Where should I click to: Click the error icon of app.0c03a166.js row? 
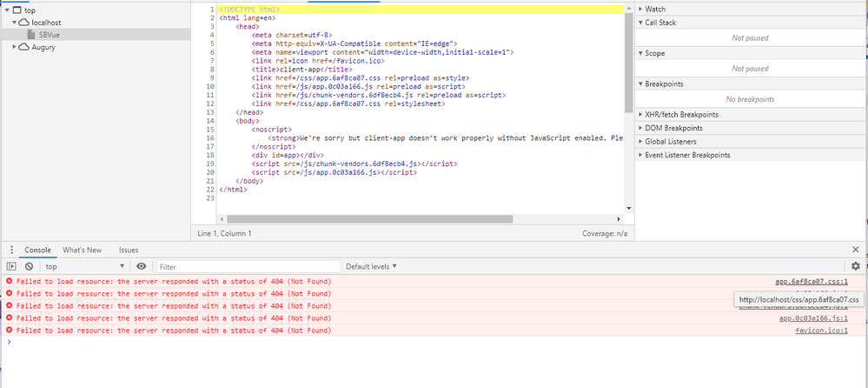click(9, 318)
